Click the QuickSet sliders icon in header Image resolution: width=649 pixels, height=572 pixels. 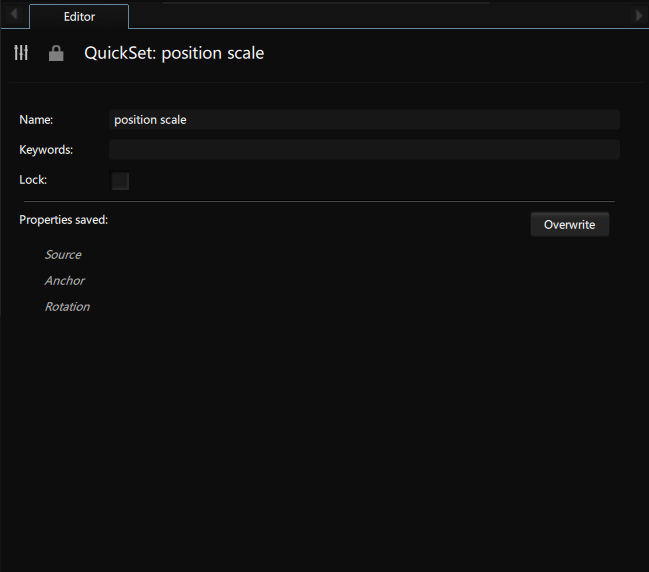[21, 53]
